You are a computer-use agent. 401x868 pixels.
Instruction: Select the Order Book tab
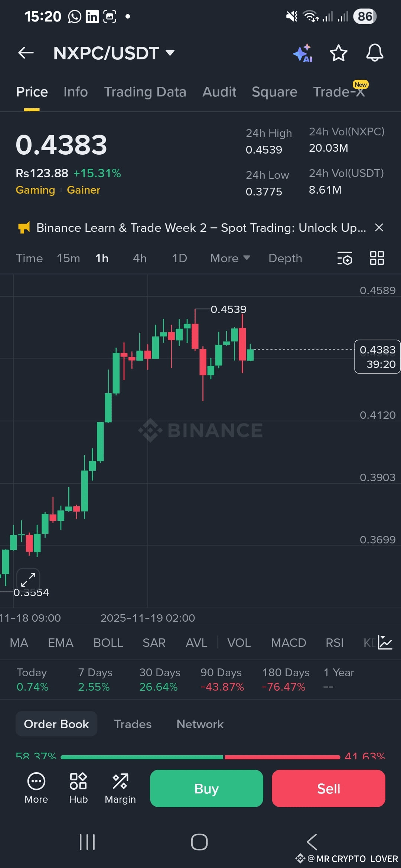pos(56,724)
